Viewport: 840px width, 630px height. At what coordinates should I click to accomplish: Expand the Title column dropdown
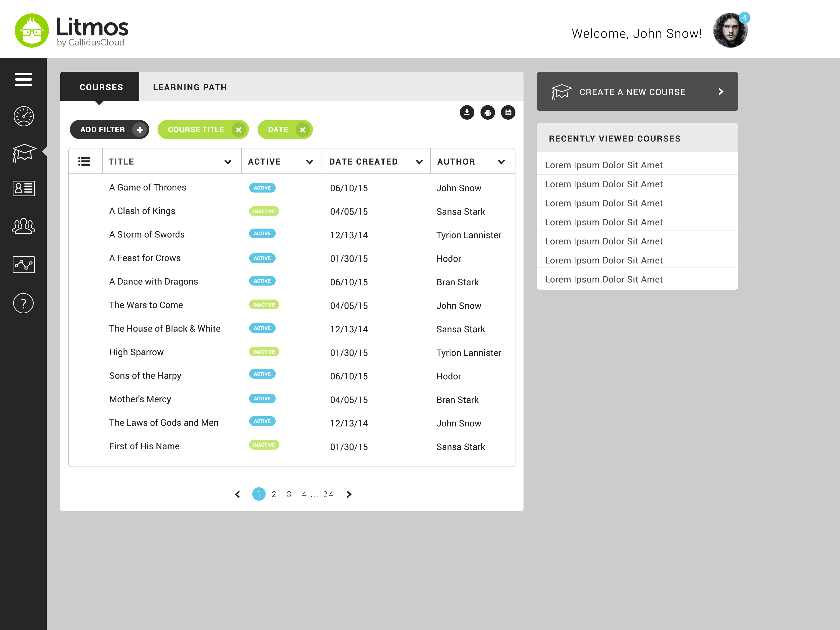coord(228,162)
